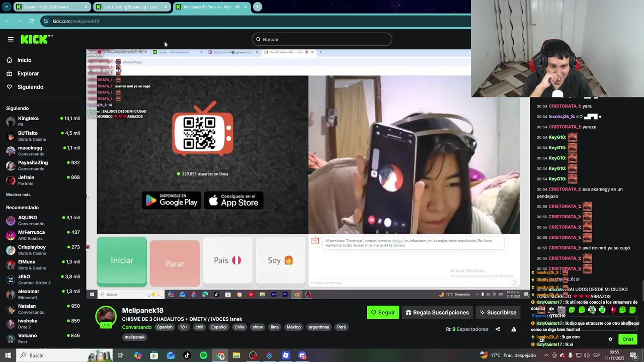This screenshot has height=362, width=644.
Task: Open alexomar's Minecraft channel
Action: point(43,294)
